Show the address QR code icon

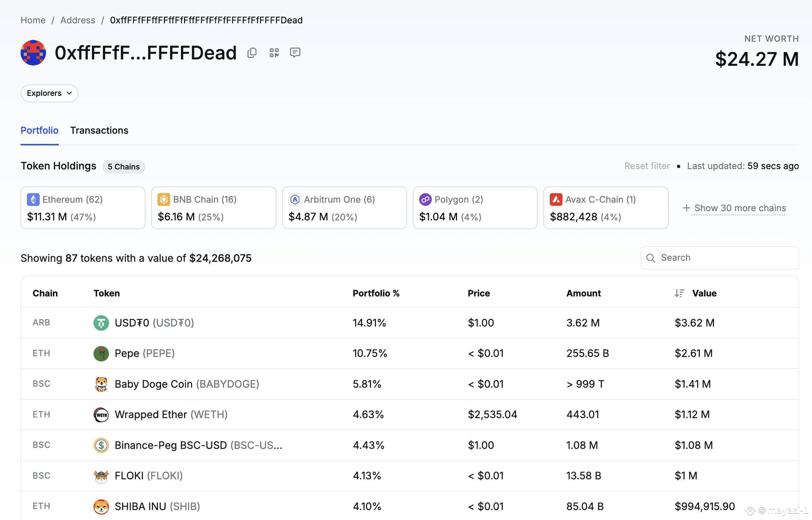tap(274, 53)
